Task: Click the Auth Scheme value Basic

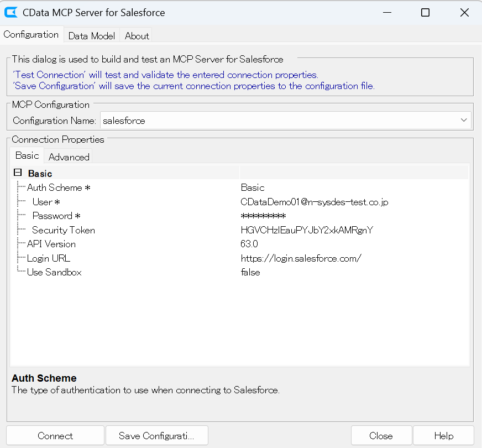Action: pos(253,187)
